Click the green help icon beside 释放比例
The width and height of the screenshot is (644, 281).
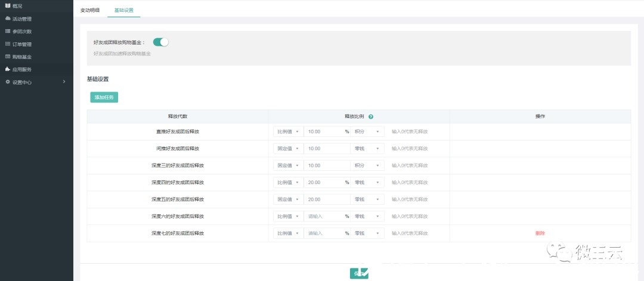coord(371,117)
